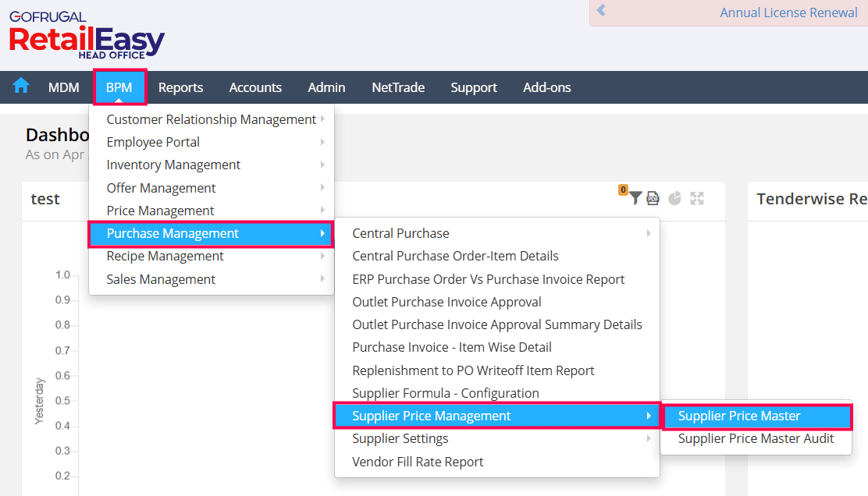This screenshot has width=868, height=496.
Task: Select Supplier Price Master submenu item
Action: [756, 416]
